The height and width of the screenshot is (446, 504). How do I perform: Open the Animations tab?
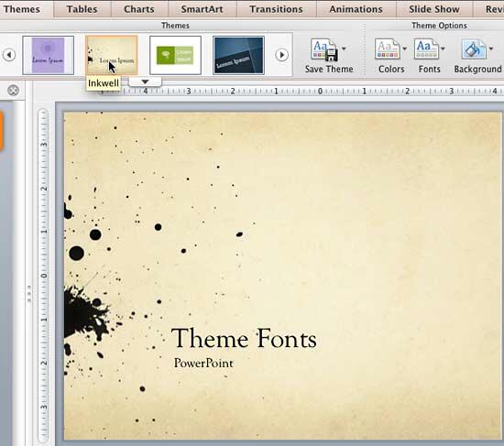point(356,9)
